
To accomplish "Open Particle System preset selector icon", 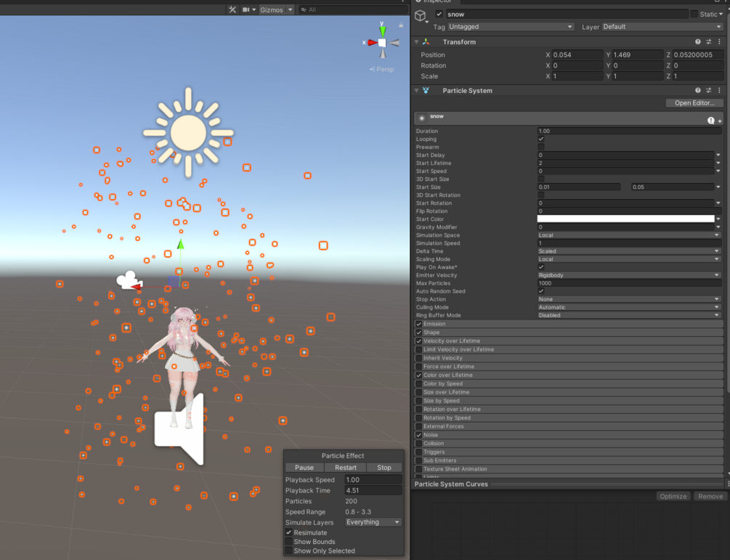I will 709,90.
